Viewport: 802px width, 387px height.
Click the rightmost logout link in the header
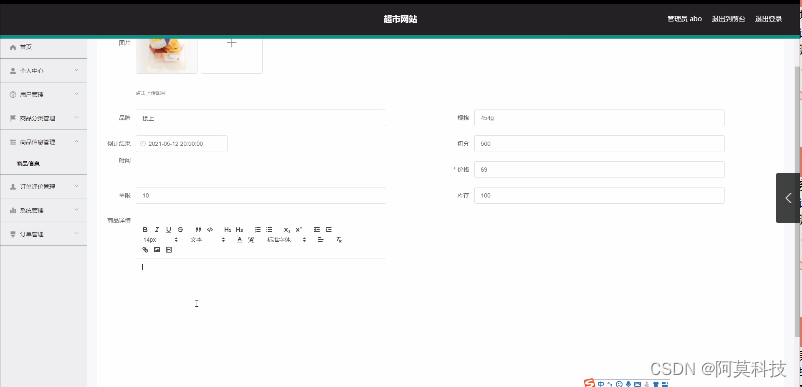pos(769,19)
